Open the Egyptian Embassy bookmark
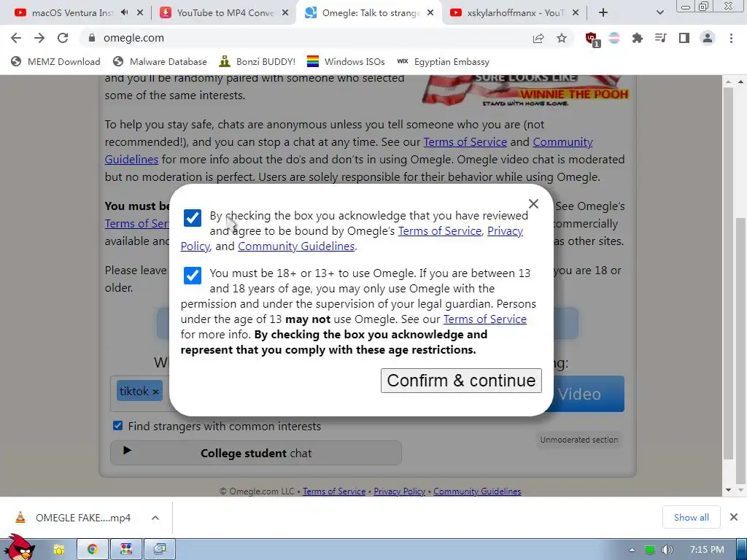This screenshot has width=747, height=560. tap(444, 62)
